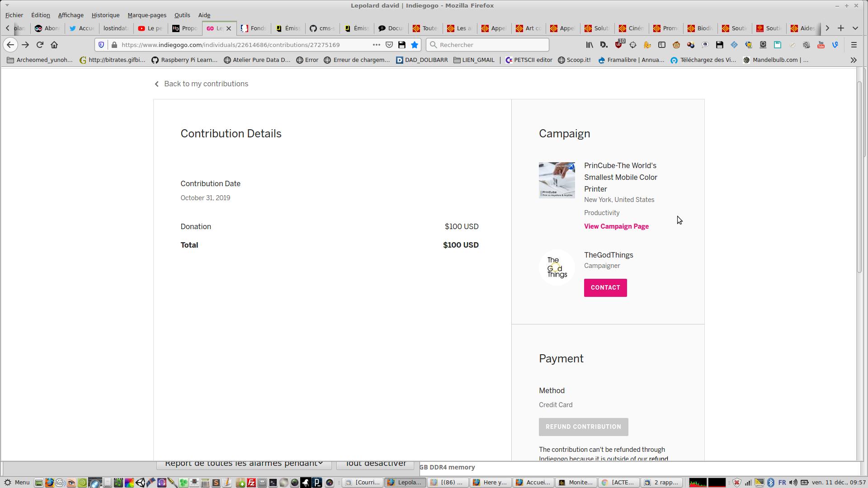Open the list all tabs dropdown
Viewport: 868px width, 488px height.
(x=855, y=28)
